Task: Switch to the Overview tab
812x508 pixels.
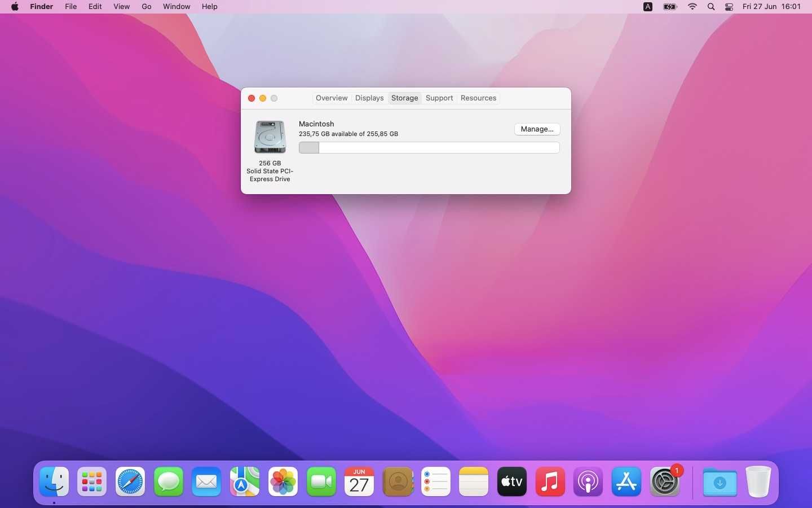Action: [332, 98]
